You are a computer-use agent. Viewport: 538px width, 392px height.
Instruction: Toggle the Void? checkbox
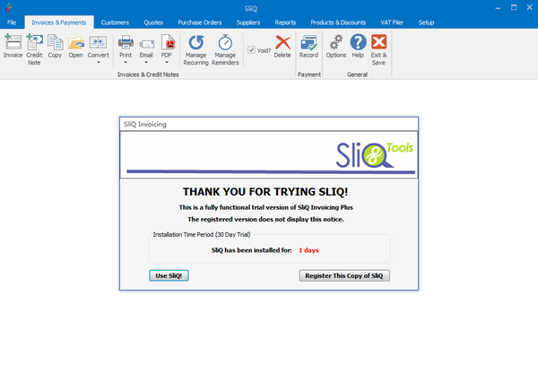point(251,50)
